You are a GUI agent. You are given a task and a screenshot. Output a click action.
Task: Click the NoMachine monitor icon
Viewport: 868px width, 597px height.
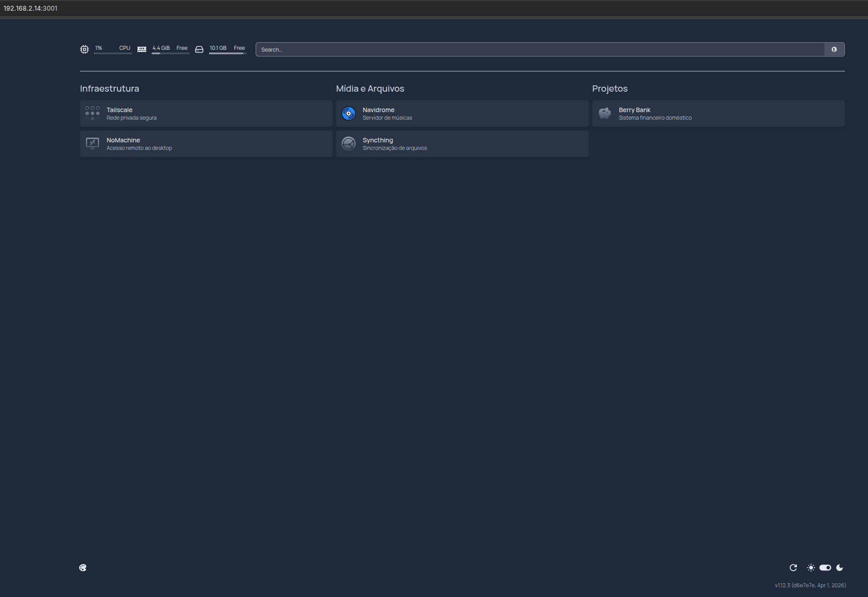click(92, 143)
